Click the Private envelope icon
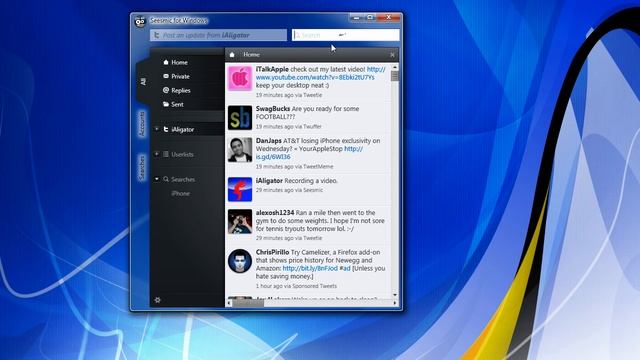The width and height of the screenshot is (640, 360). (166, 76)
